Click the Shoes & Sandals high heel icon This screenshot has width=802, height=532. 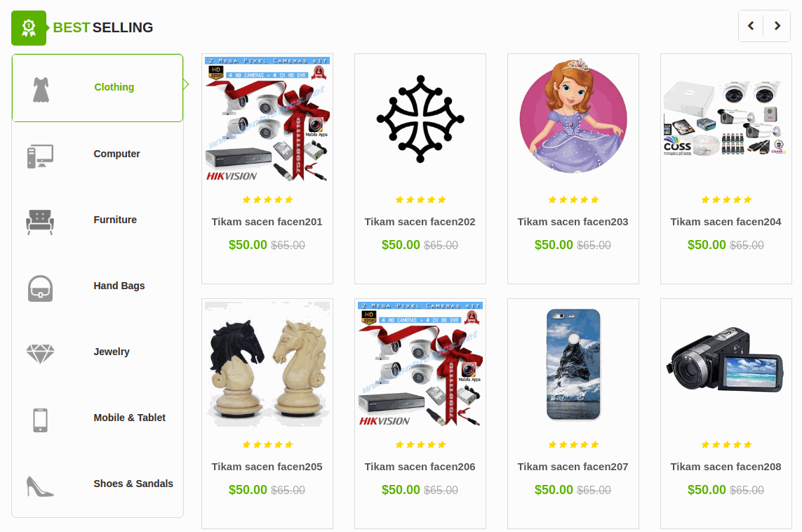(40, 486)
